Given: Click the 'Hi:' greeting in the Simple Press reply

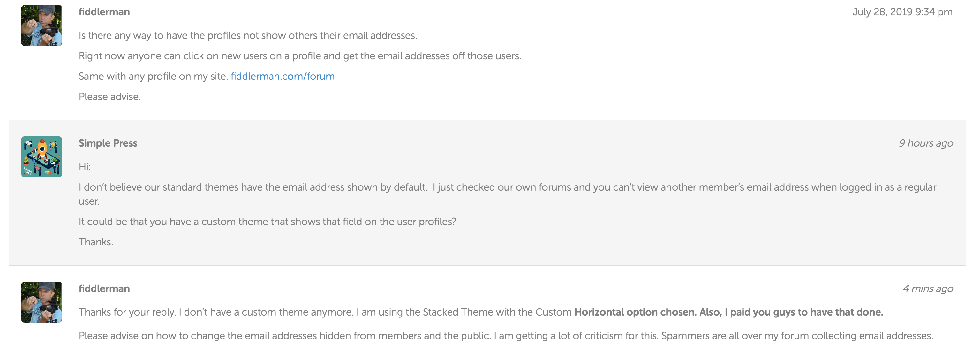Looking at the screenshot, I should point(85,167).
